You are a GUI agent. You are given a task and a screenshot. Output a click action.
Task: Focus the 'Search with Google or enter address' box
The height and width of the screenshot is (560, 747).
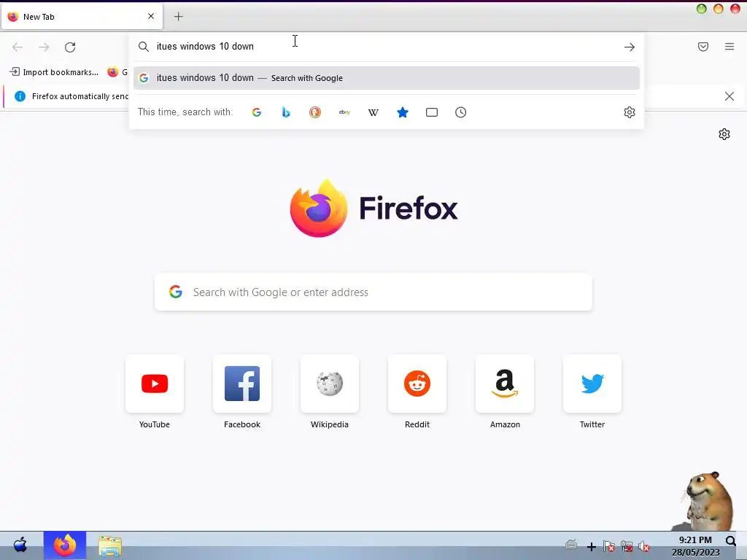373,292
